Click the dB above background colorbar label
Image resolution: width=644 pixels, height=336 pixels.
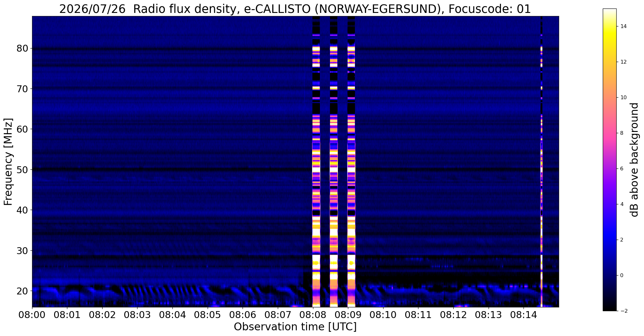[x=635, y=160]
